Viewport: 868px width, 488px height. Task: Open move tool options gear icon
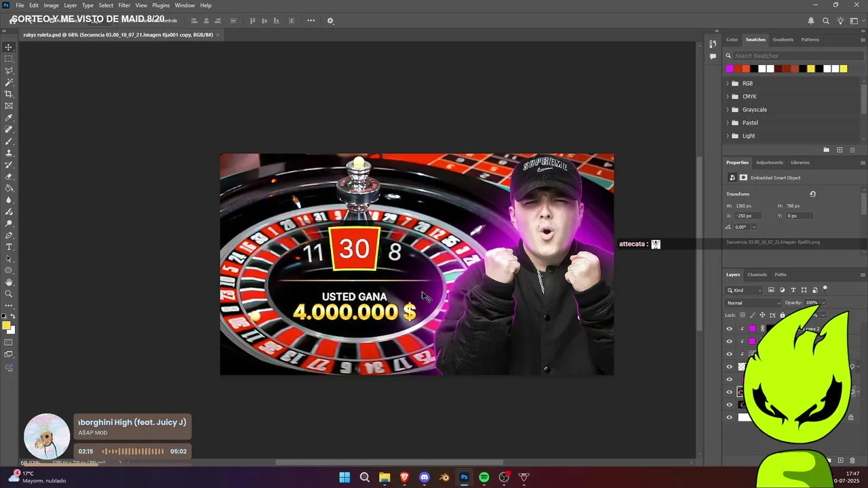tap(330, 20)
